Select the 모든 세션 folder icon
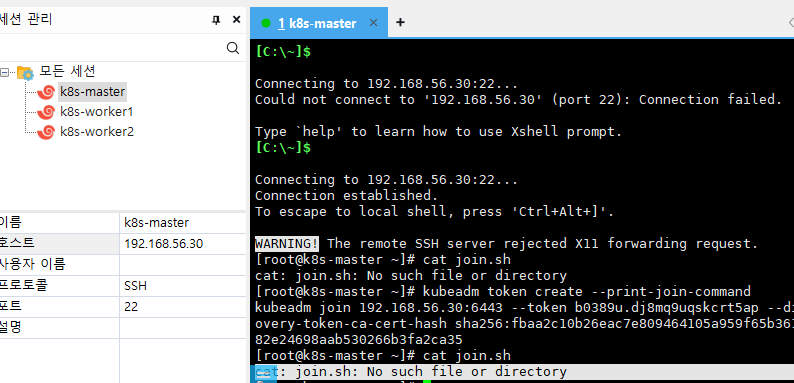This screenshot has height=383, width=794. [25, 72]
